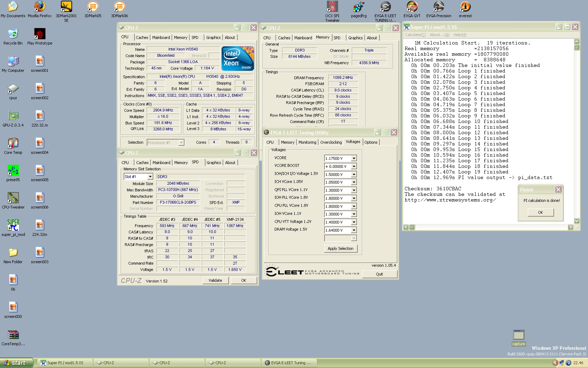Click the system tray clock

(x=578, y=363)
